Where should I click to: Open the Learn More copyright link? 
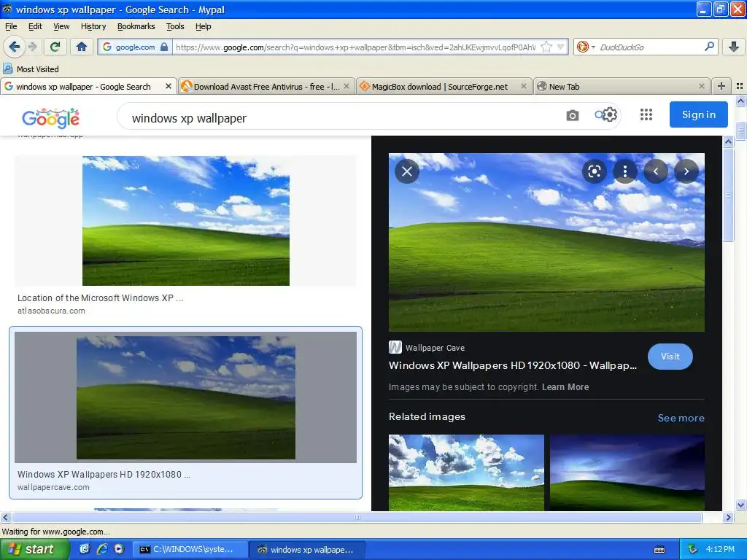(565, 386)
